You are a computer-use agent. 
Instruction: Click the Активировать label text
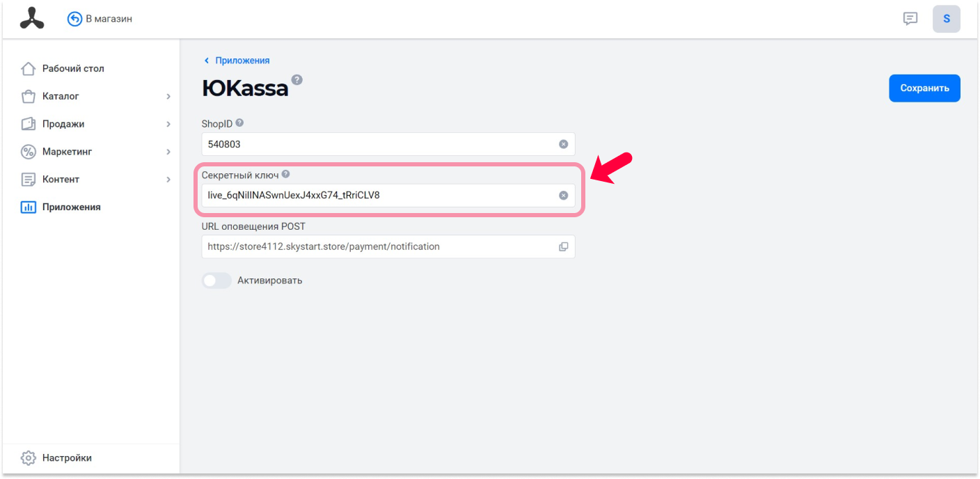pyautogui.click(x=270, y=281)
